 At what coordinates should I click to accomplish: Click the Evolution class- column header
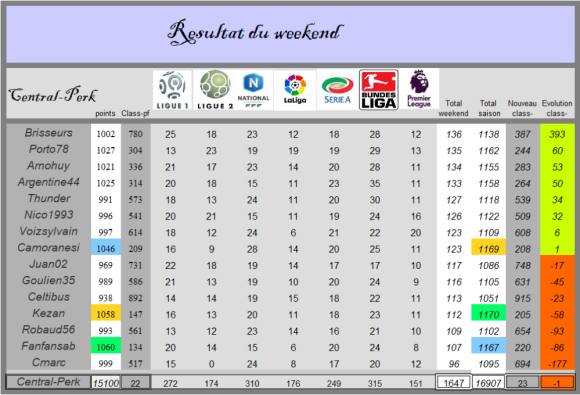tap(557, 108)
